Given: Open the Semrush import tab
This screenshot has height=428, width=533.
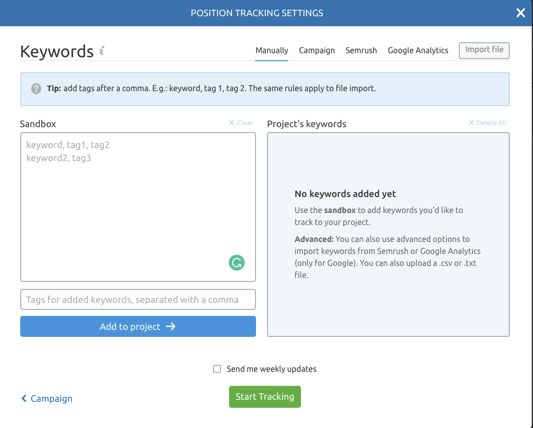Looking at the screenshot, I should point(361,50).
